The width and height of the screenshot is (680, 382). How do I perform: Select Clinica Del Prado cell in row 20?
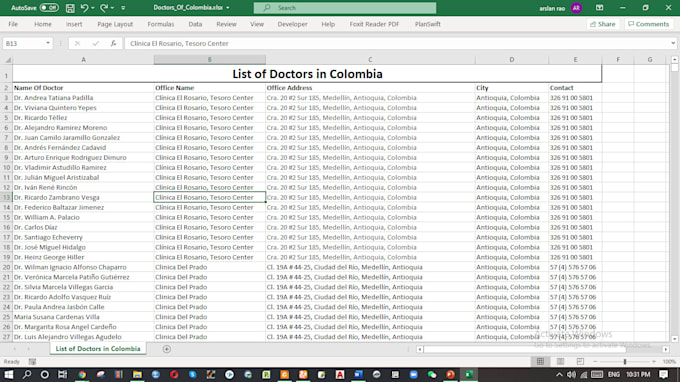click(x=209, y=267)
